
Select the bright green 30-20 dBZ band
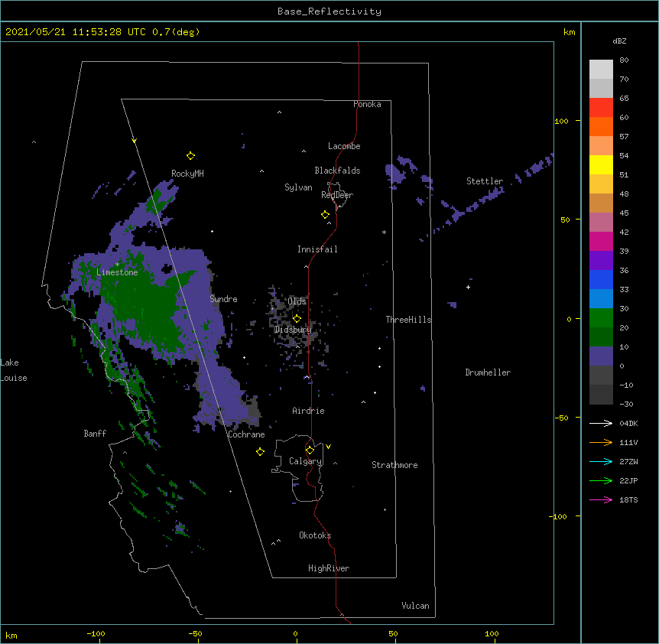point(601,318)
